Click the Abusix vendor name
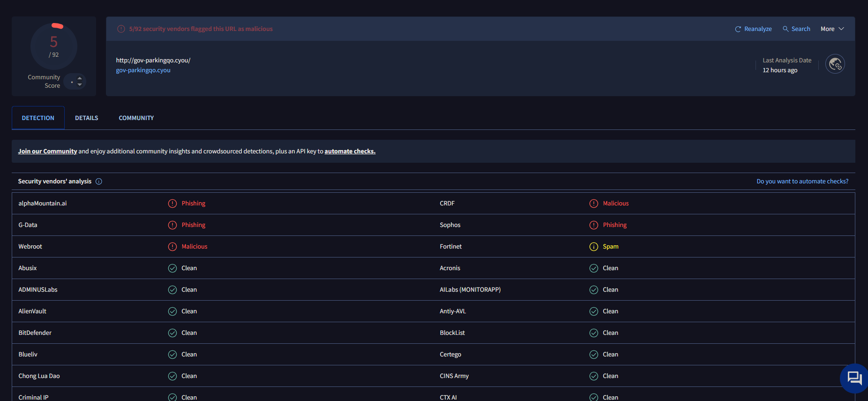The height and width of the screenshot is (401, 868). click(27, 268)
